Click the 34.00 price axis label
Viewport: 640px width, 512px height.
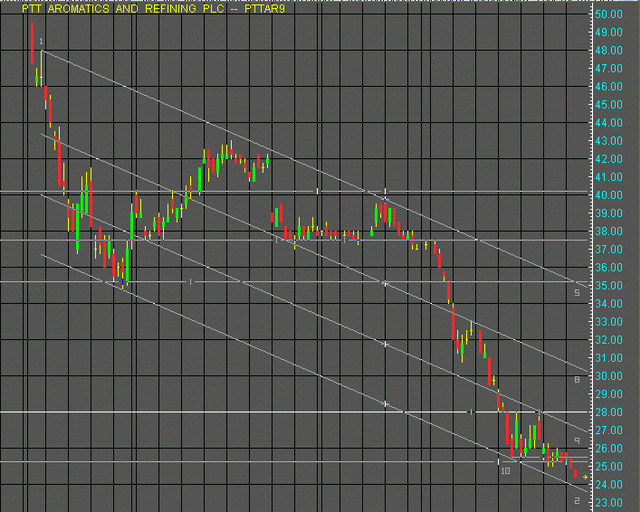coord(609,304)
